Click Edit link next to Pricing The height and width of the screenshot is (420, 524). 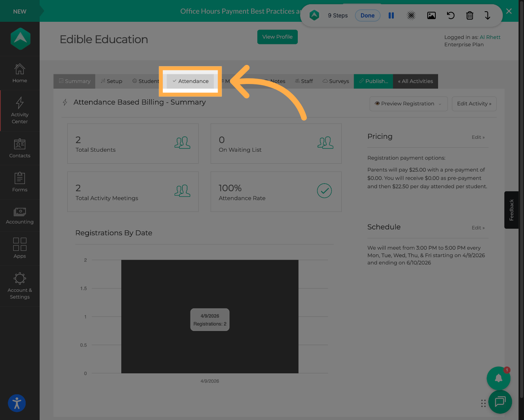[x=478, y=137]
